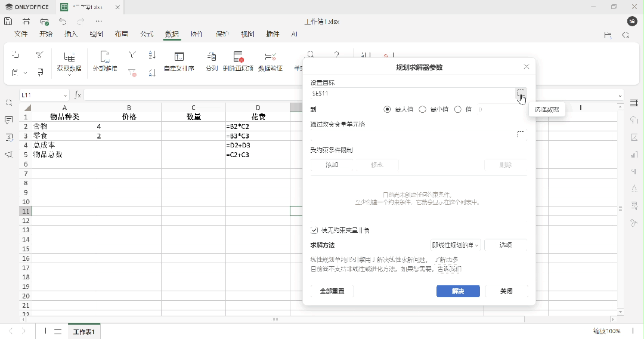Open the three-dots quick access menu
This screenshot has height=339, width=644.
pos(98,21)
